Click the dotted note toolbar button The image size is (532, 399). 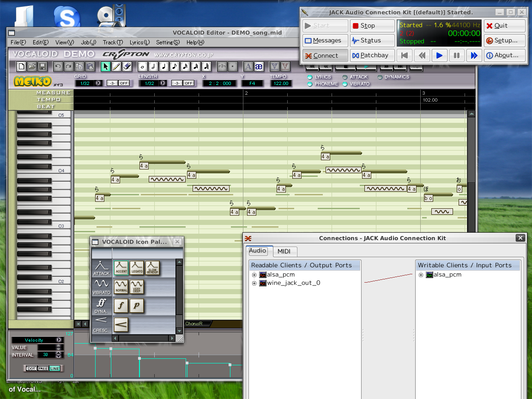[232, 66]
